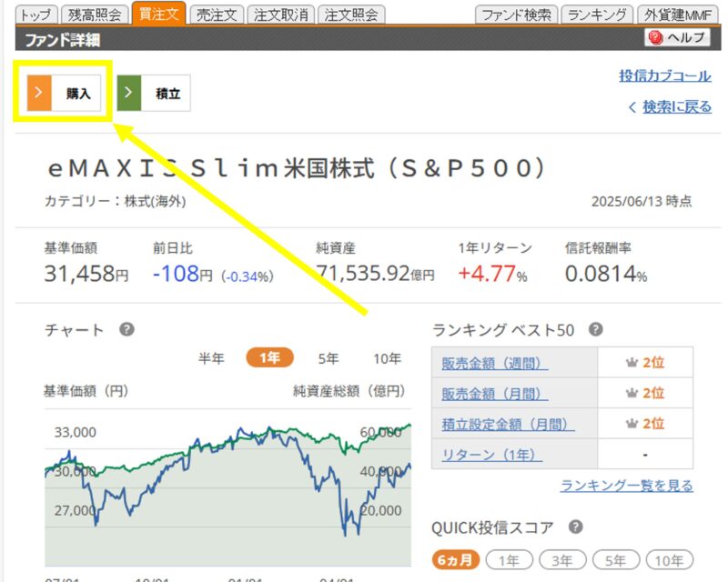728x582 pixels.
Task: Click the red help icon next to ヘルプ
Action: (x=655, y=37)
